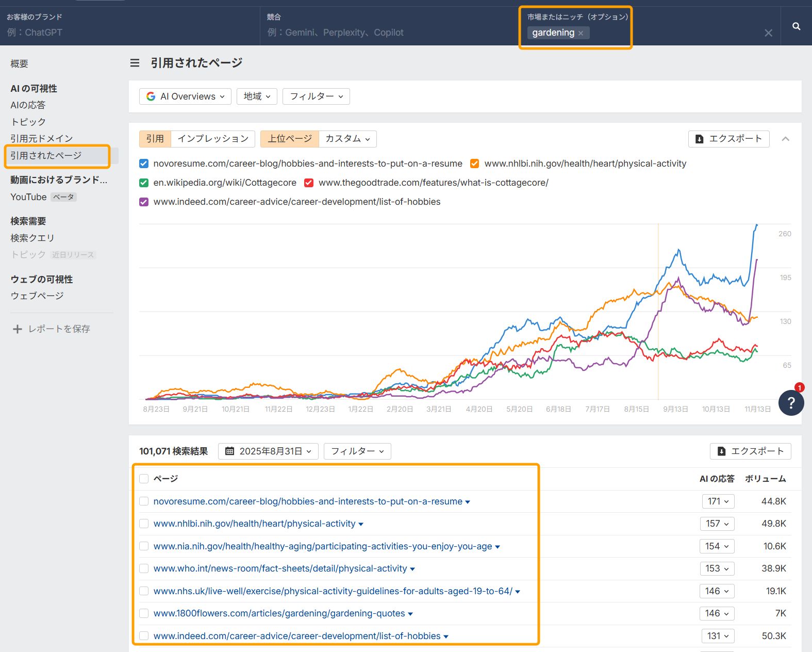Screen dimensions: 812x652
Task: Clear the search fields with X icon
Action: click(x=768, y=33)
